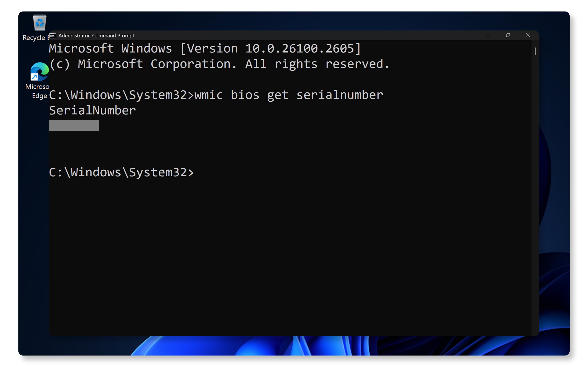Minimize the Command Prompt window

click(488, 35)
